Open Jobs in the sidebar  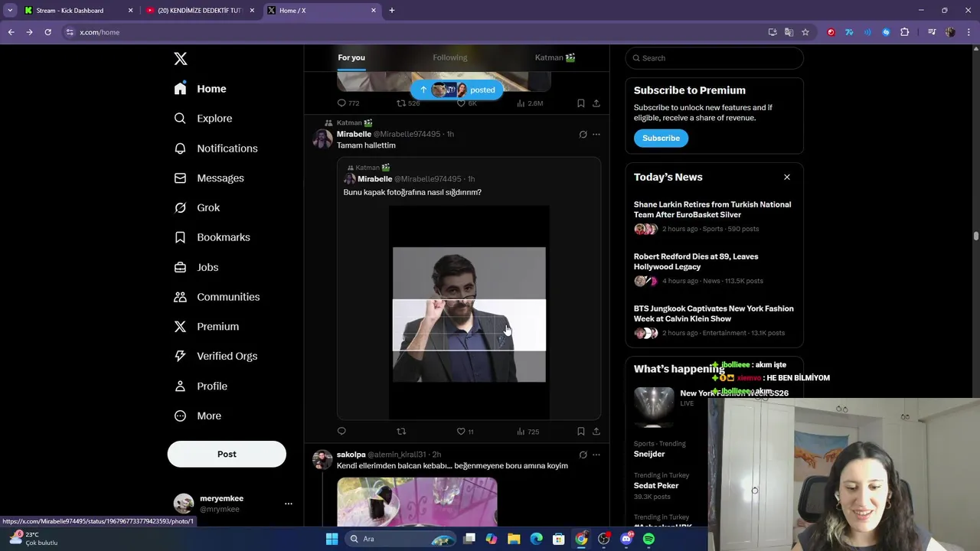click(196, 267)
